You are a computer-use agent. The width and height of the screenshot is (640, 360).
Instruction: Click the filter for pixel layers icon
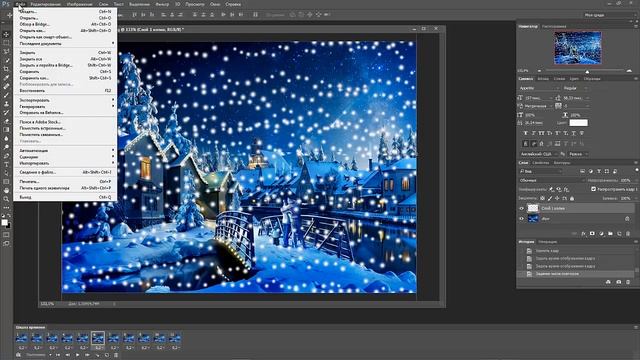582,171
